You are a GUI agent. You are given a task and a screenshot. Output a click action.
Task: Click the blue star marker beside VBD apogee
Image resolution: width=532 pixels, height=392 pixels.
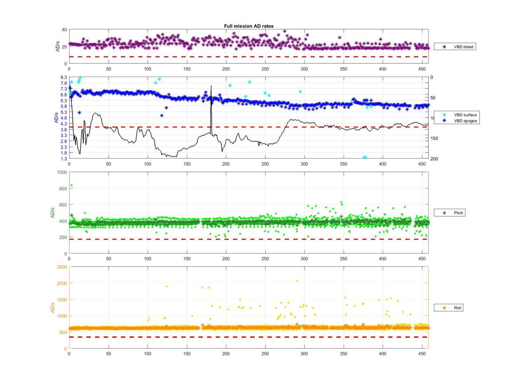coord(444,120)
